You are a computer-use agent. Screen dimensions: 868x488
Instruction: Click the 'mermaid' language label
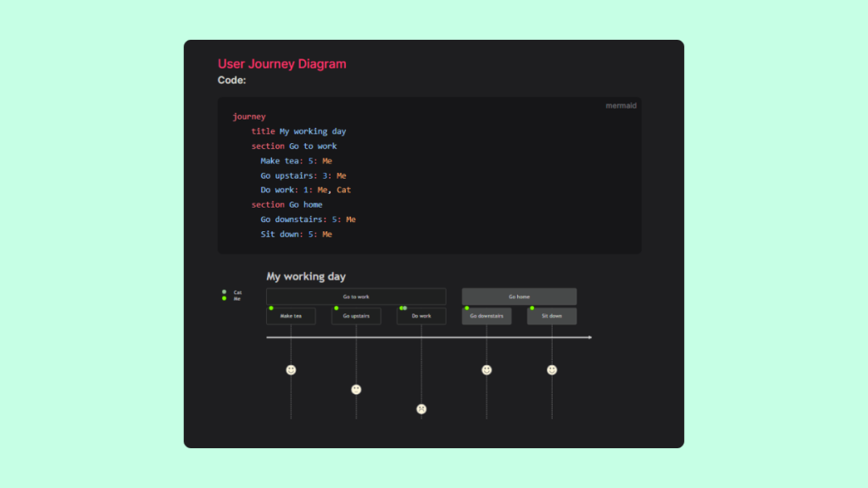(x=620, y=106)
